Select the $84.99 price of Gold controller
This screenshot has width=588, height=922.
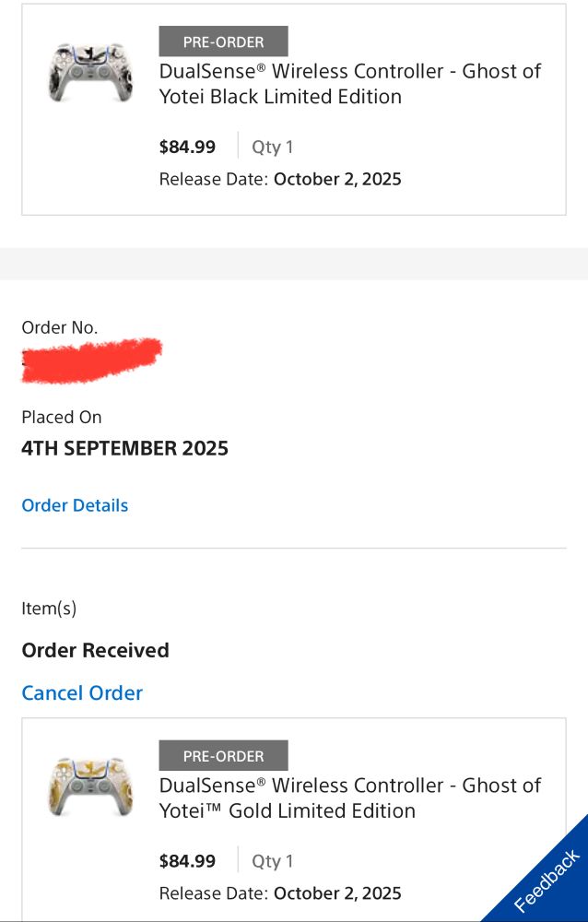tap(188, 861)
